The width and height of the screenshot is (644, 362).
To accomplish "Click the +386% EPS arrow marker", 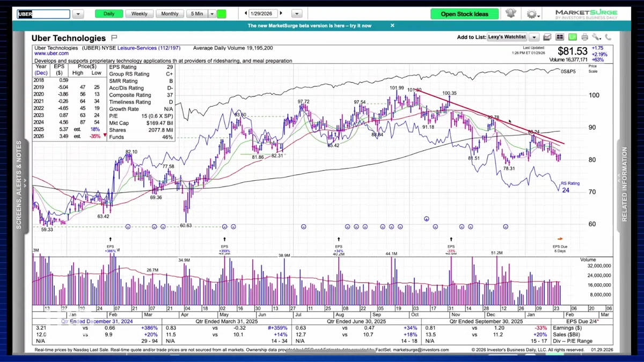I will 111,239.
